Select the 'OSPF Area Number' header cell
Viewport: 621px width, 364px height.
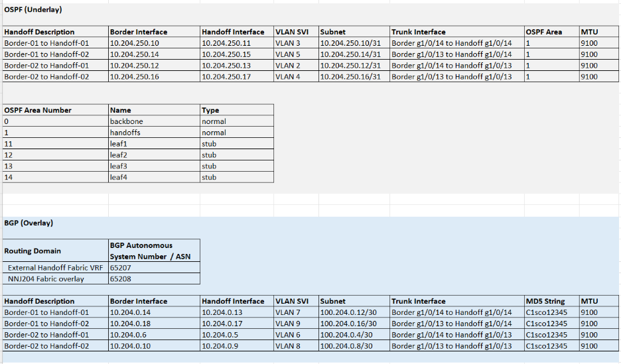click(56, 110)
